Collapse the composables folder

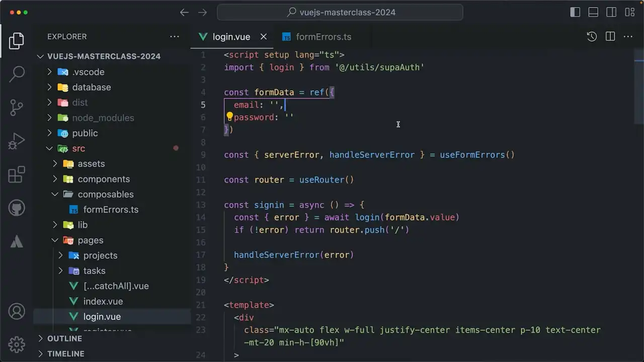point(55,195)
